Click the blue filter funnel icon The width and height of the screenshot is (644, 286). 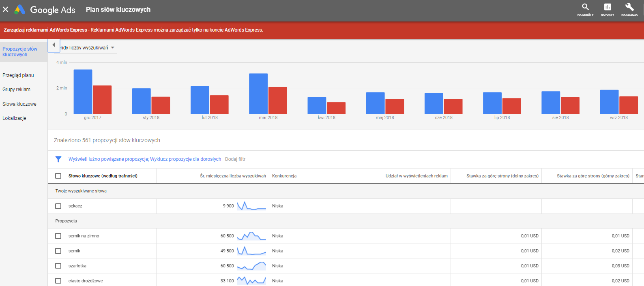tap(58, 159)
